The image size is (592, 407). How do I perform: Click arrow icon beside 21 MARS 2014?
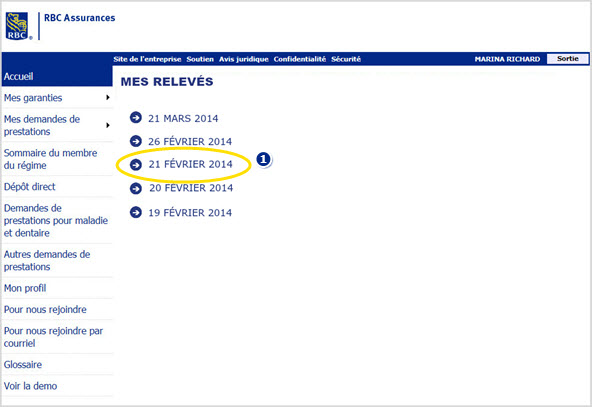point(136,118)
